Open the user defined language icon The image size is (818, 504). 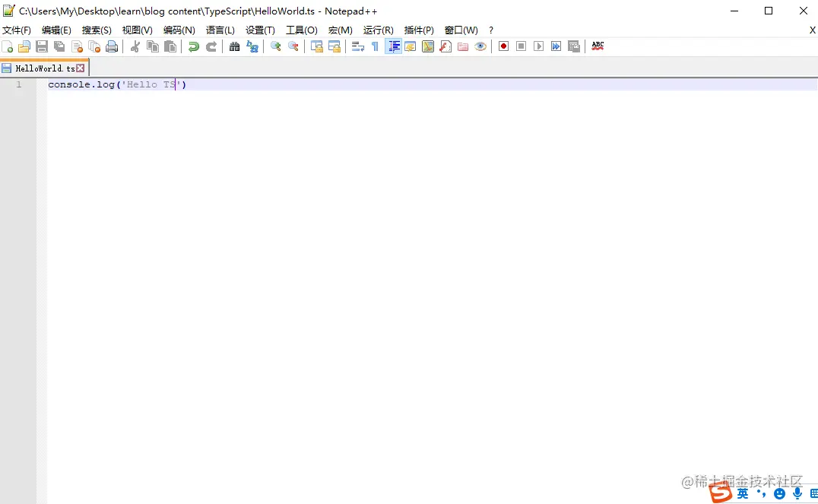[411, 46]
